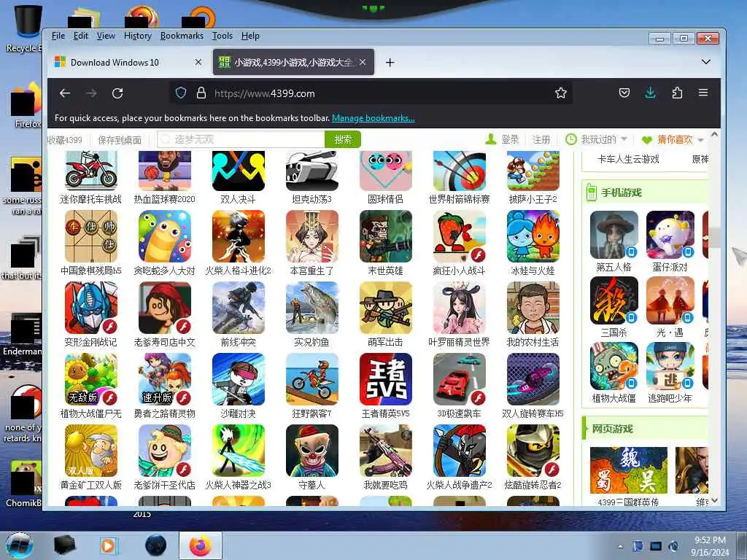Open the 王者精英5V5 game icon
The height and width of the screenshot is (560, 747).
point(386,379)
